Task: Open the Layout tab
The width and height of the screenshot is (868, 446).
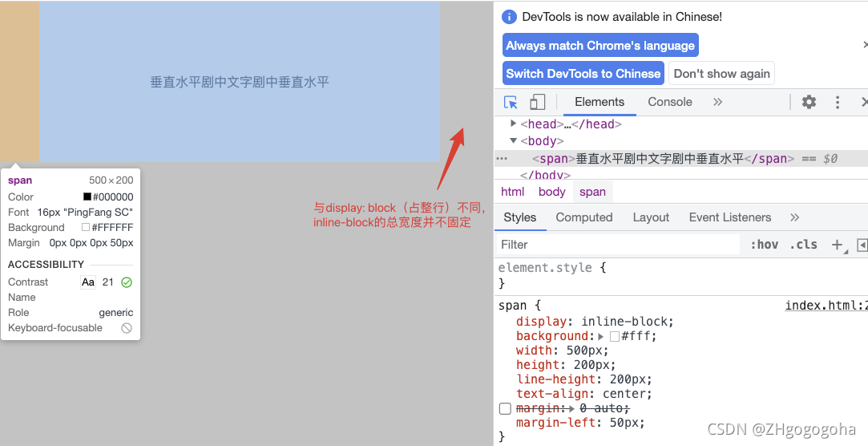Action: pos(651,217)
